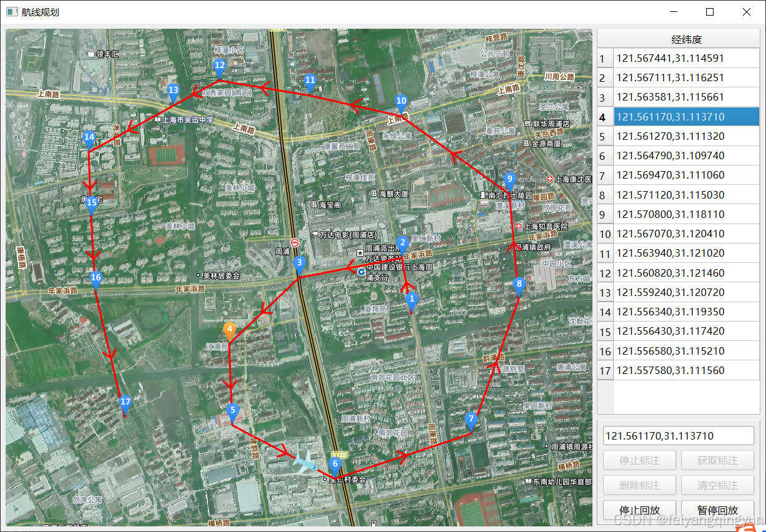Click the disabled 清空标注 button

(x=717, y=485)
